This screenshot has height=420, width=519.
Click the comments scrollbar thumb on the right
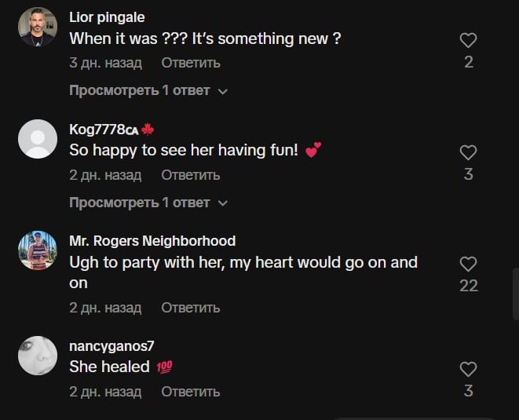[x=516, y=294]
